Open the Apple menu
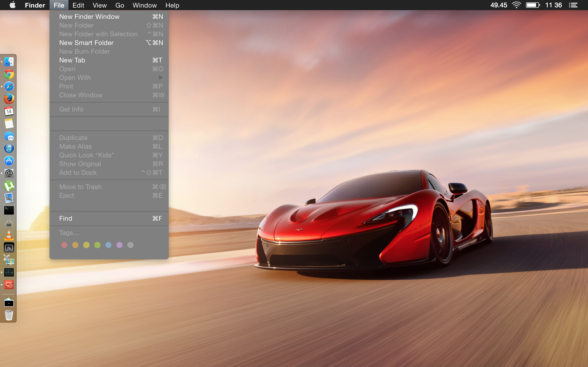Viewport: 588px width, 367px height. (13, 5)
